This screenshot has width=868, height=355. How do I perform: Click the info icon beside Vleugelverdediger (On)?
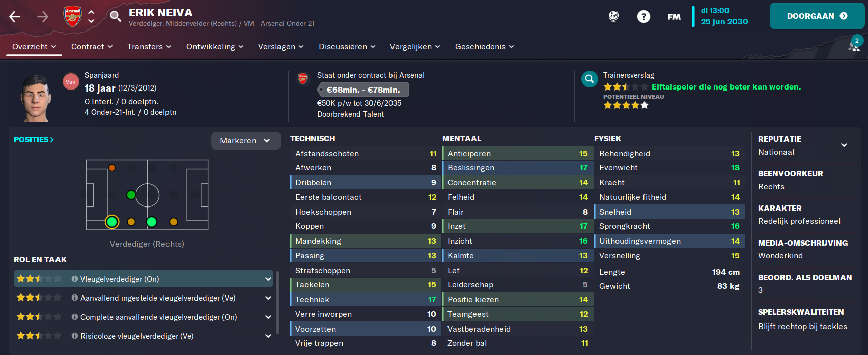click(75, 279)
